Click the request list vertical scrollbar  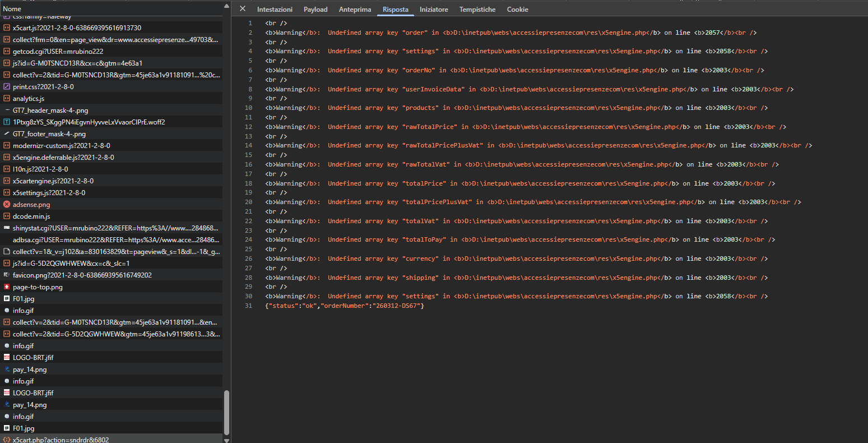coord(226,412)
